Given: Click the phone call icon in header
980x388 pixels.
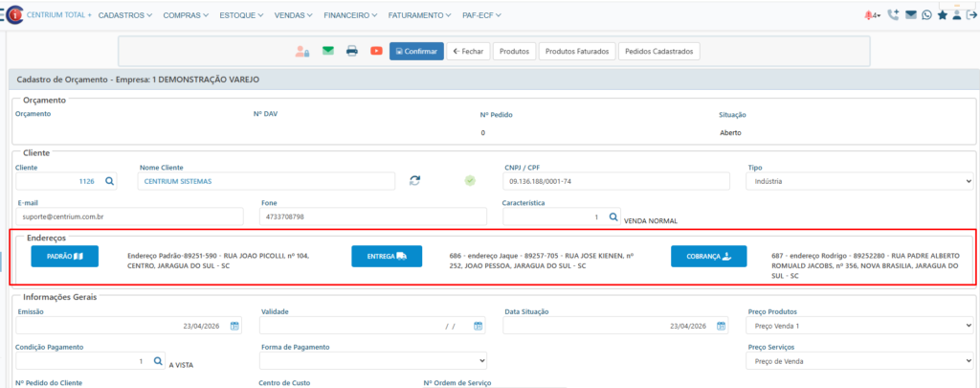Looking at the screenshot, I should pyautogui.click(x=893, y=15).
